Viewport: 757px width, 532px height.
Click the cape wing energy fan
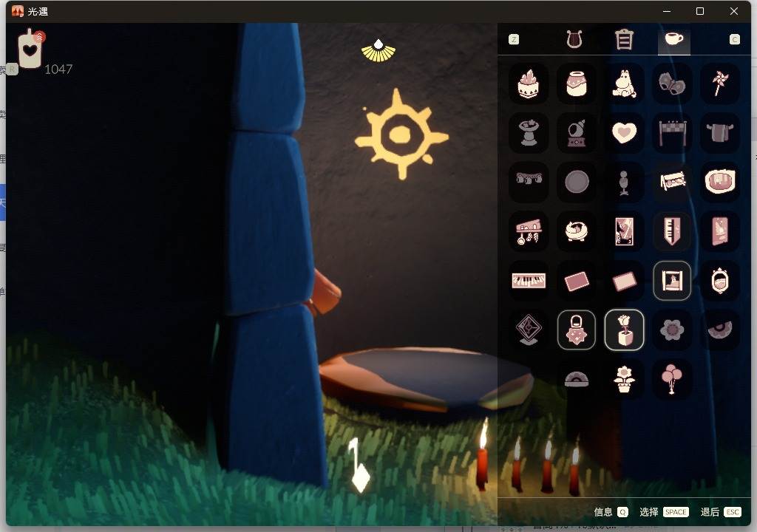click(x=378, y=50)
